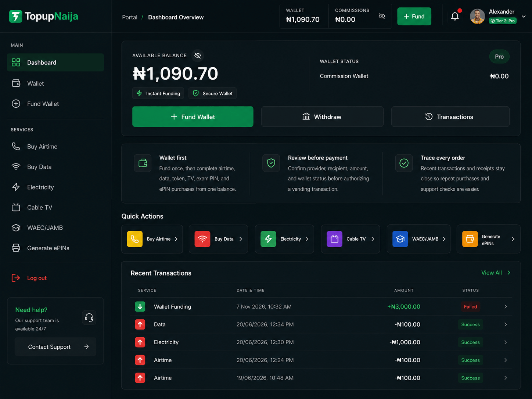This screenshot has height=399, width=532.
Task: Go to Buy Airtime in sidebar
Action: (x=55, y=147)
